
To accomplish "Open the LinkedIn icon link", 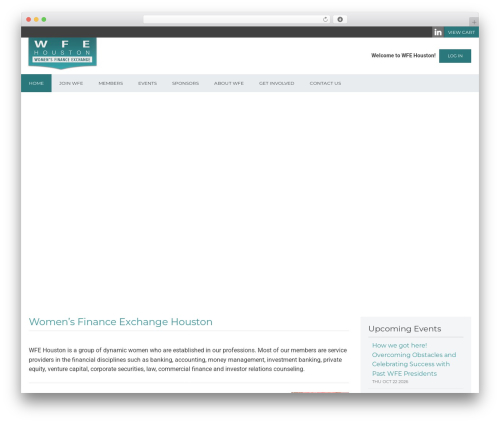I will (438, 32).
